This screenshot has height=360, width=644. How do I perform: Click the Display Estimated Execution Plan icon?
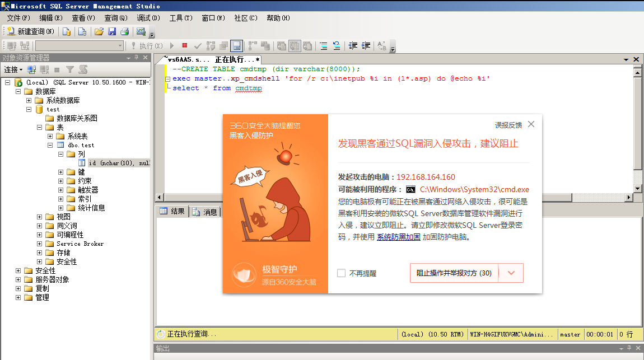click(211, 46)
